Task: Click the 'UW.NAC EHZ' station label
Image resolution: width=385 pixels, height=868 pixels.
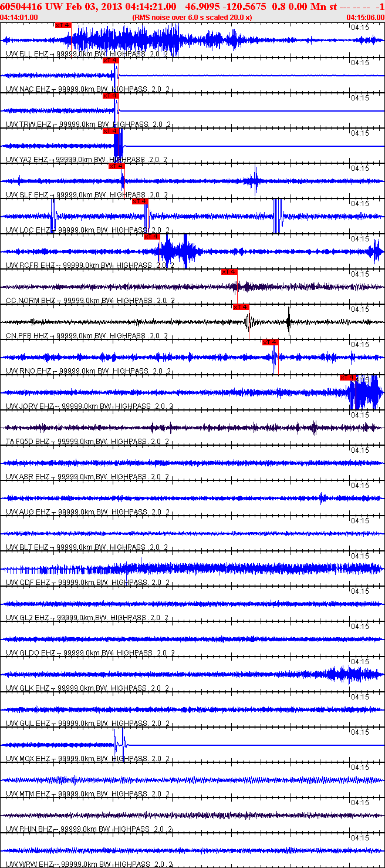Action: (28, 89)
